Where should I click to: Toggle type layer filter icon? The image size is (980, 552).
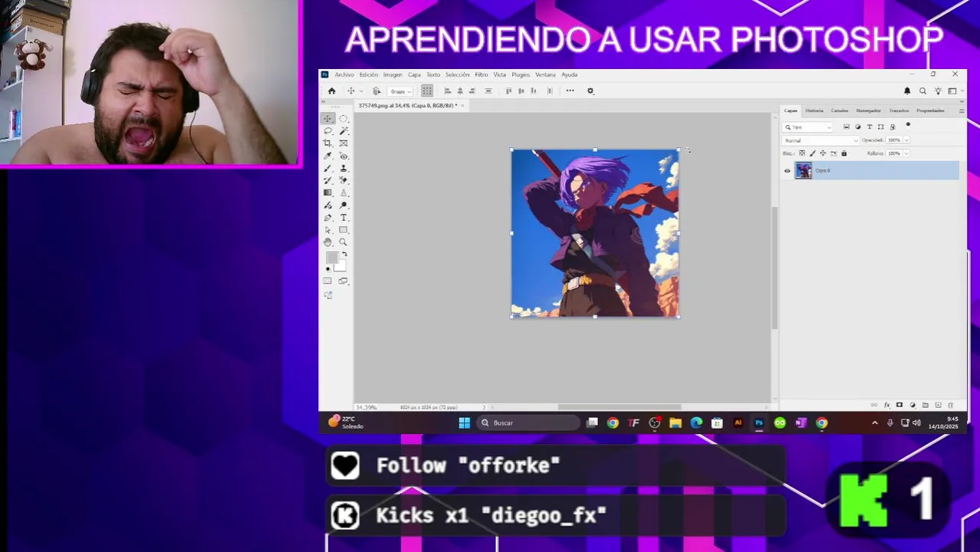coord(870,127)
